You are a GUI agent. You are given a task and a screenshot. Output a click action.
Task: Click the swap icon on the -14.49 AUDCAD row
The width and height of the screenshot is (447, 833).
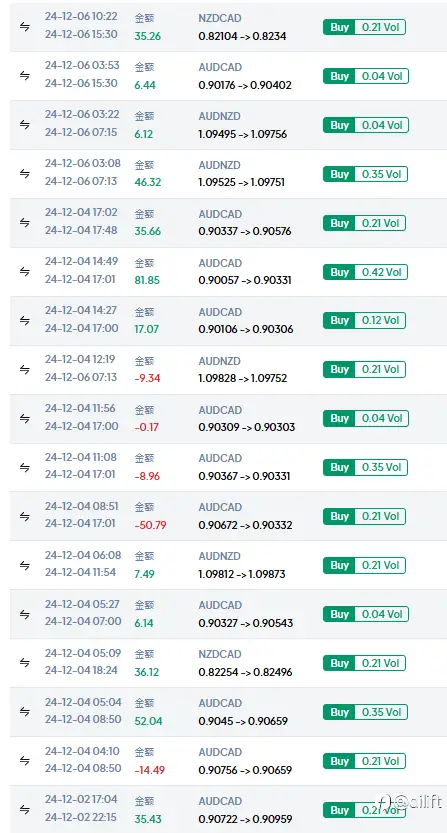(x=24, y=761)
